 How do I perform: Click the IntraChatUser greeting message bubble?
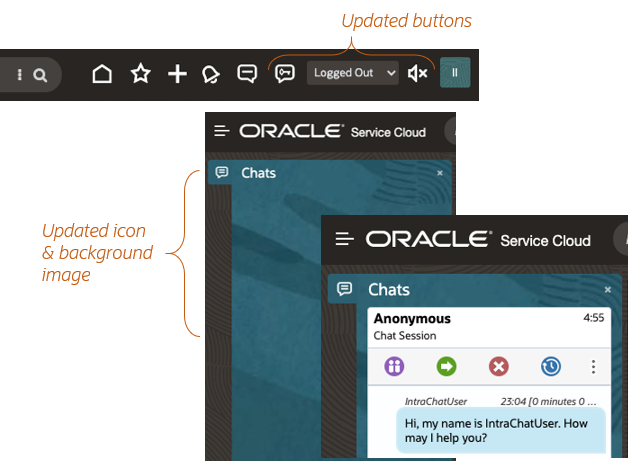[x=501, y=430]
